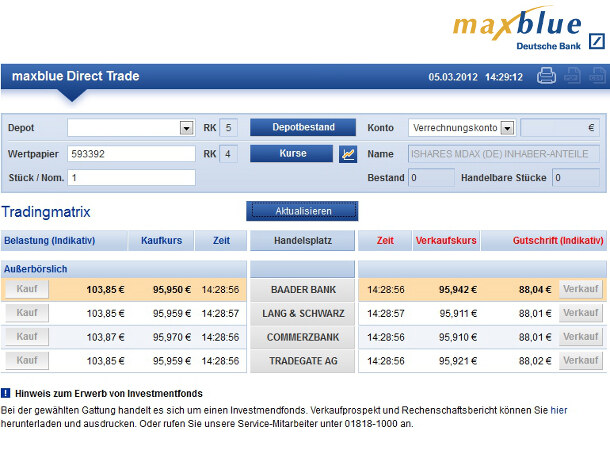The width and height of the screenshot is (610, 450).
Task: Click the rightmost document export icon in header
Action: (x=596, y=75)
